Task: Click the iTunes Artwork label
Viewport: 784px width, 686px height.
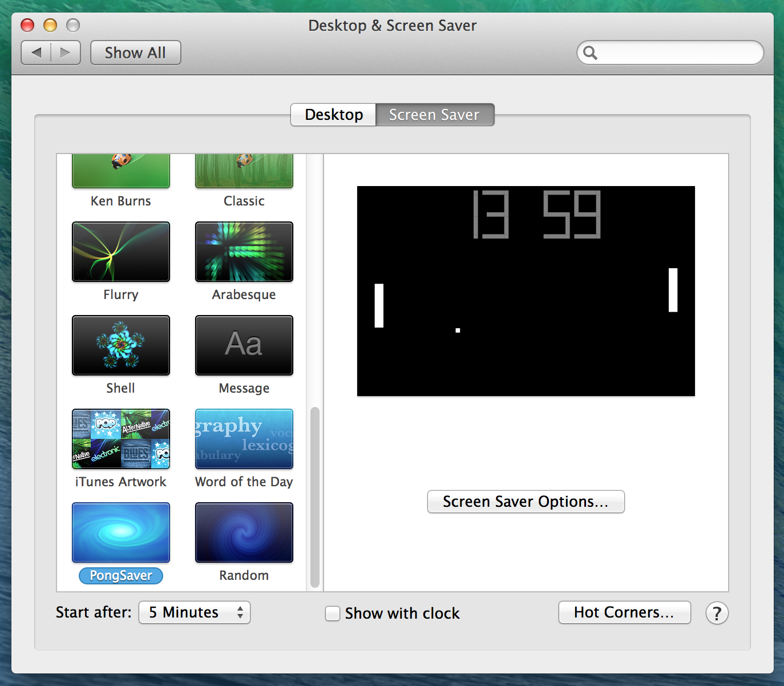Action: point(121,482)
